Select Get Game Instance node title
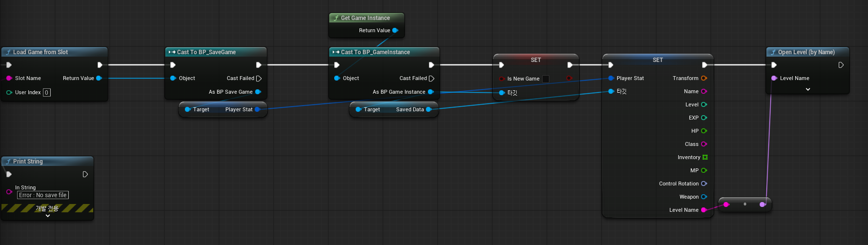Viewport: 868px width, 245px height. tap(366, 18)
